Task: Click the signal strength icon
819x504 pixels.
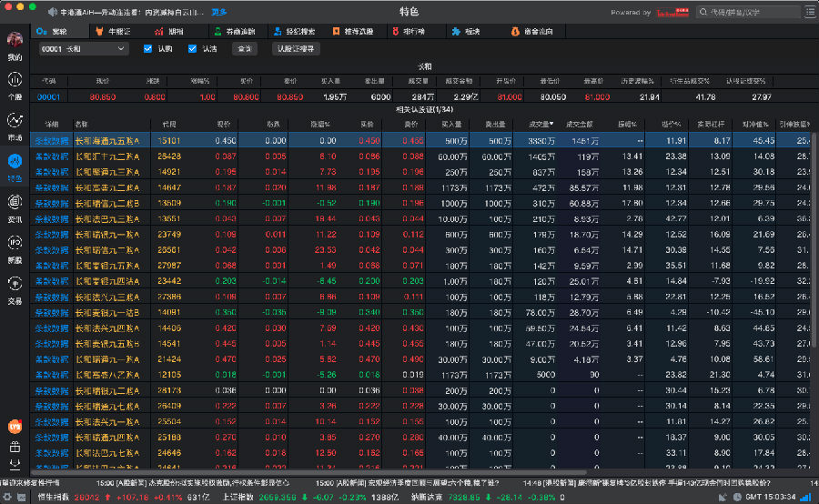Action: tap(806, 498)
